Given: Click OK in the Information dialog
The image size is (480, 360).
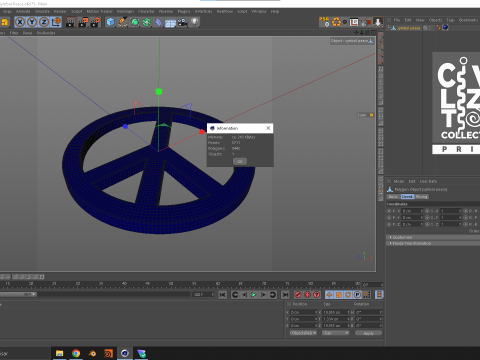Looking at the screenshot, I should (x=240, y=161).
